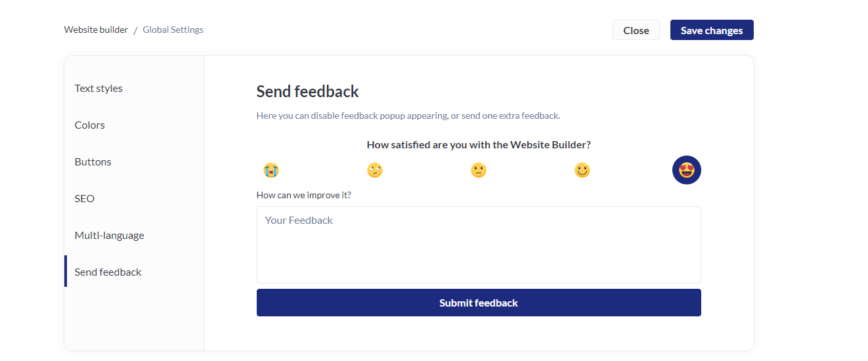This screenshot has height=361, width=868.
Task: Click the satisfaction question text
Action: [x=479, y=145]
